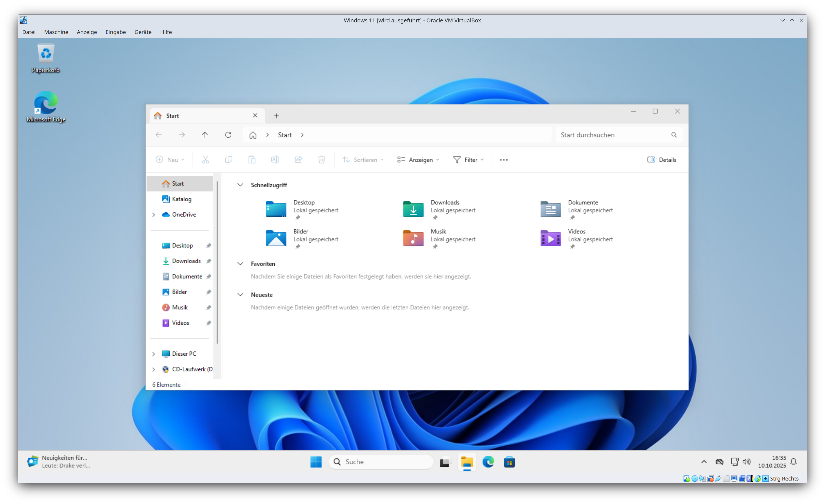Select the Copy tool in the toolbar
Viewport: 825px width, 504px height.
click(x=229, y=160)
